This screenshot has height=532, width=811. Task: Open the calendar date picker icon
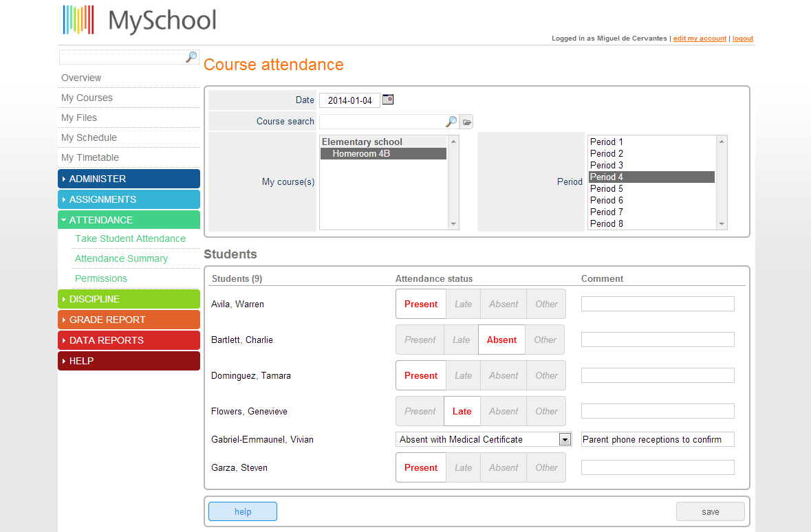(x=387, y=99)
